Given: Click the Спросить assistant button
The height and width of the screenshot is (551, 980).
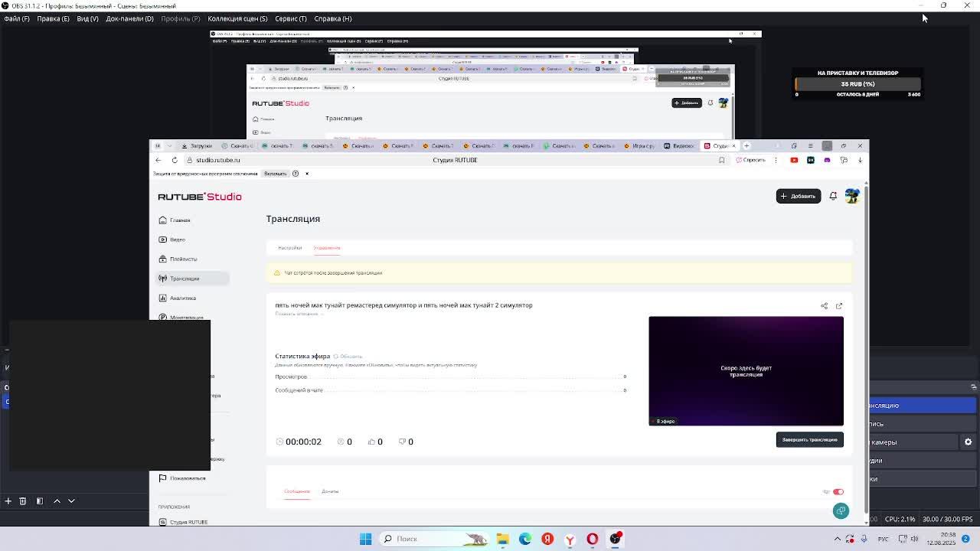Looking at the screenshot, I should pos(750,160).
